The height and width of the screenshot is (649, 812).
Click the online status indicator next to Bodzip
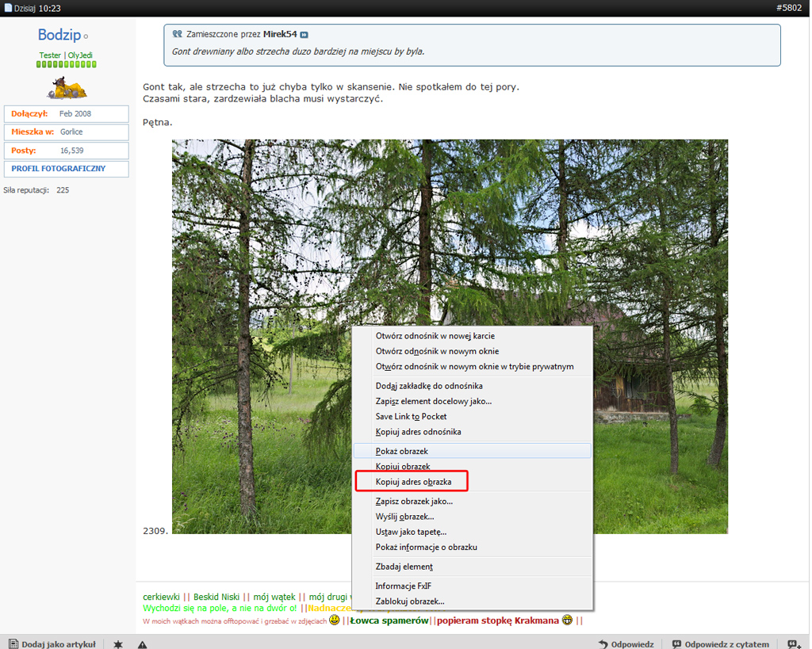coord(86,36)
